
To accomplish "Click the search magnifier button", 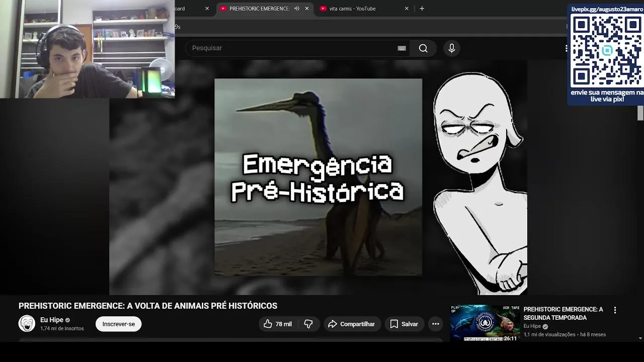I will click(x=423, y=48).
